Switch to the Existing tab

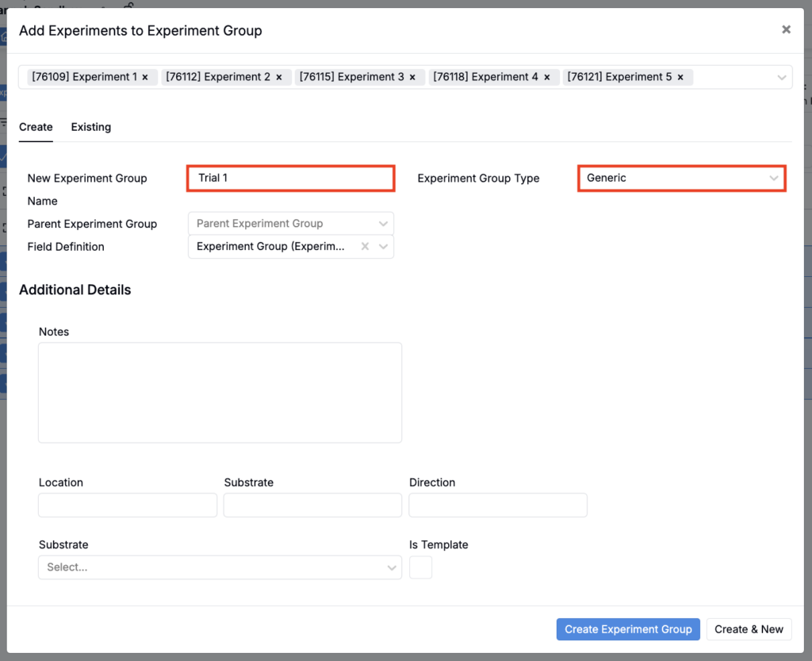pos(91,127)
